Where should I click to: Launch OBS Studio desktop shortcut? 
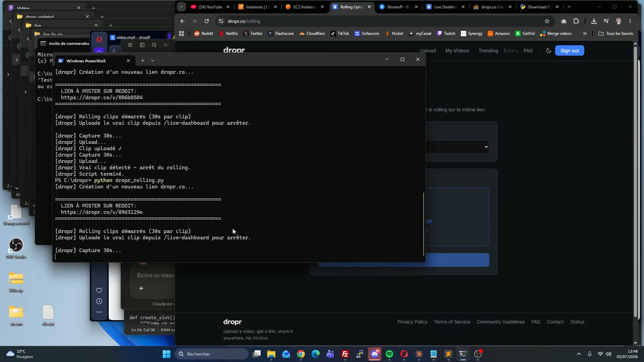(x=16, y=248)
